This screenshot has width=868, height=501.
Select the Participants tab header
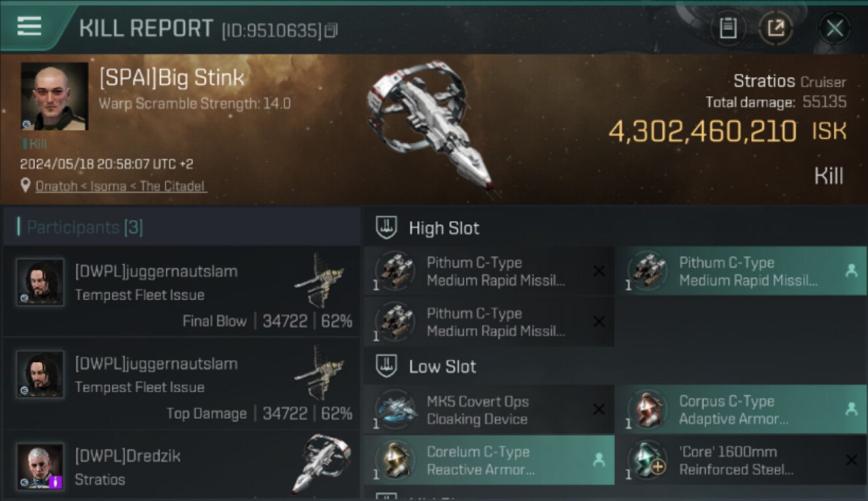pos(84,227)
